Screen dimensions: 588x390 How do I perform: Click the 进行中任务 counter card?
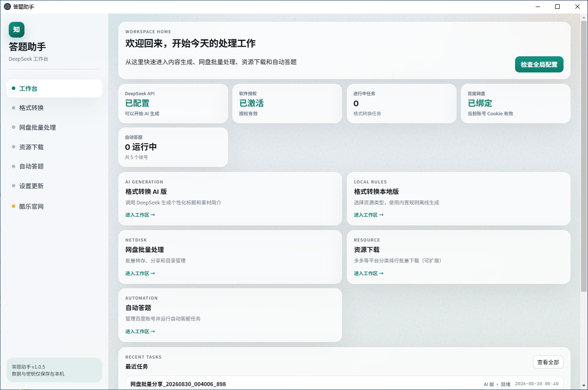pyautogui.click(x=401, y=104)
